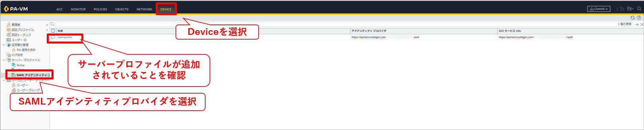
Task: Select SSL 復号化例外 in the sidebar
Action: (x=26, y=50)
